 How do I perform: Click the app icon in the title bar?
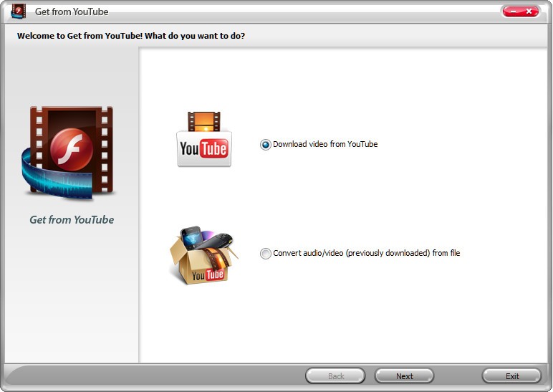(19, 11)
